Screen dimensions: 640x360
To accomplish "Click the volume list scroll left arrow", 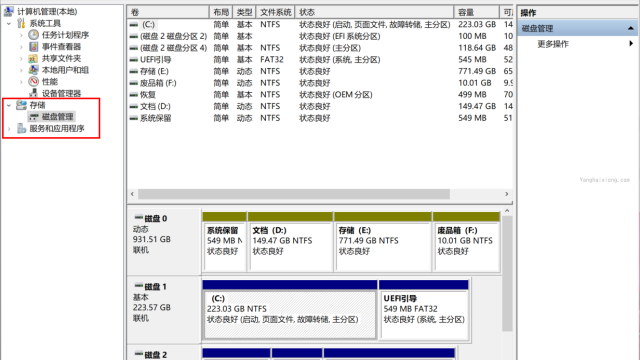I will coord(132,194).
